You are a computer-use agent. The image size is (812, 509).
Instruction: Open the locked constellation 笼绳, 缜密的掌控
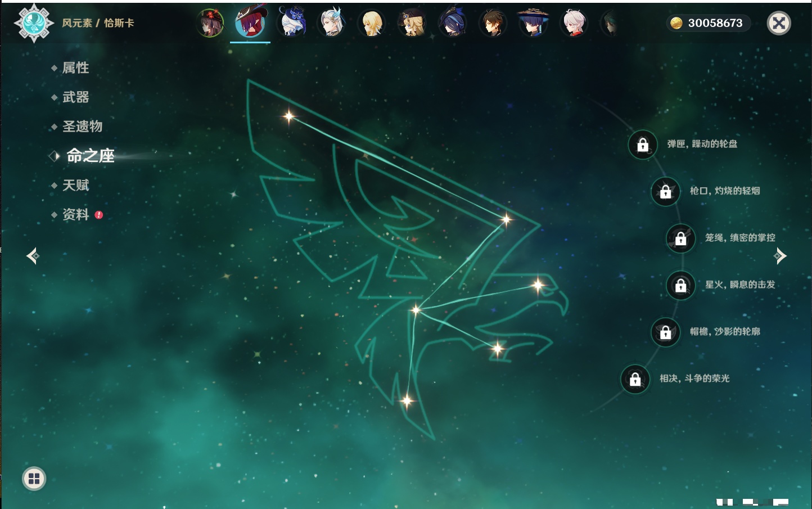[x=681, y=238]
